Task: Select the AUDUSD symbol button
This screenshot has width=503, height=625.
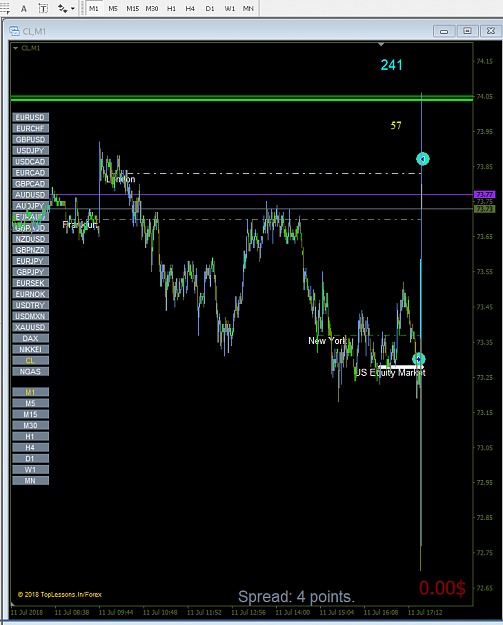Action: pos(30,195)
